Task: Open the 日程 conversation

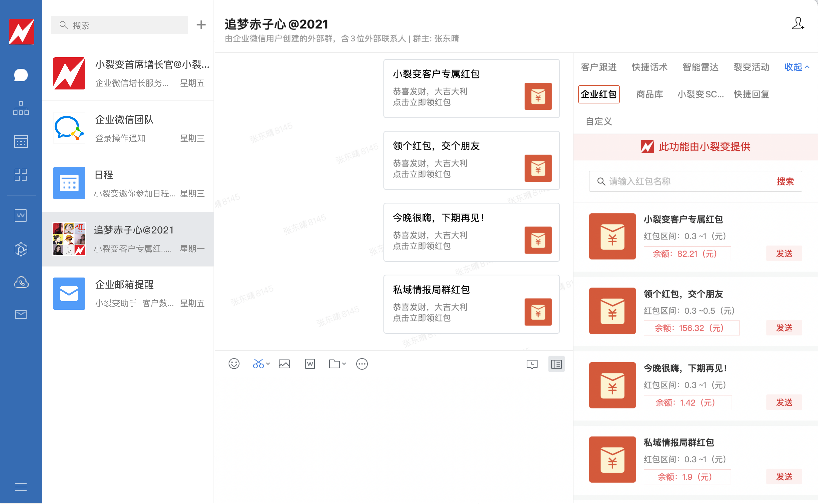Action: (128, 183)
